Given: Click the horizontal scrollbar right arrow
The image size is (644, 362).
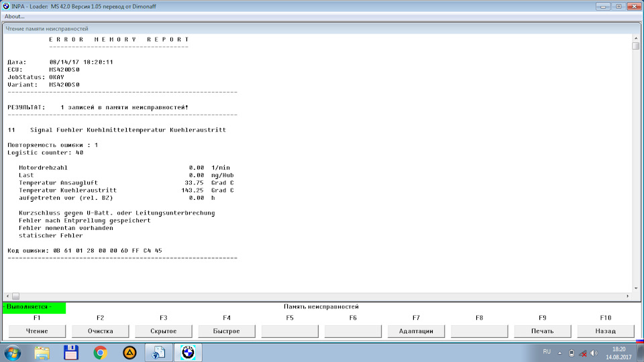Looking at the screenshot, I should (x=627, y=296).
